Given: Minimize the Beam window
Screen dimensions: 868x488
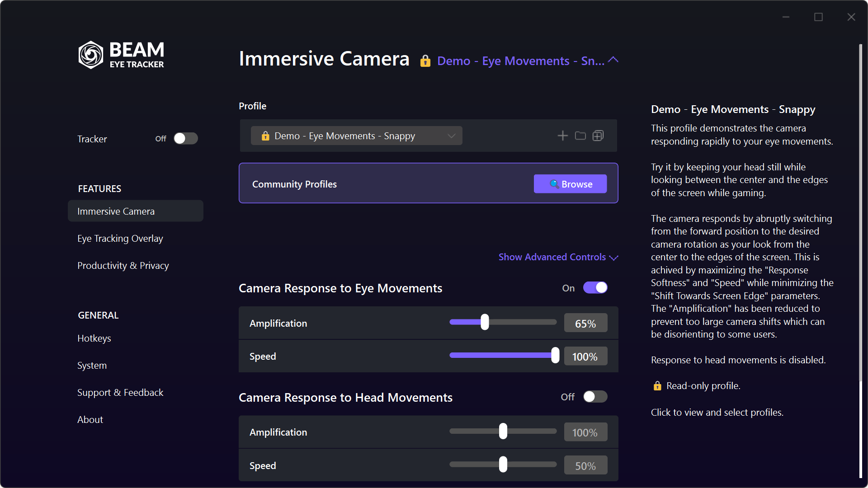Looking at the screenshot, I should pyautogui.click(x=786, y=17).
